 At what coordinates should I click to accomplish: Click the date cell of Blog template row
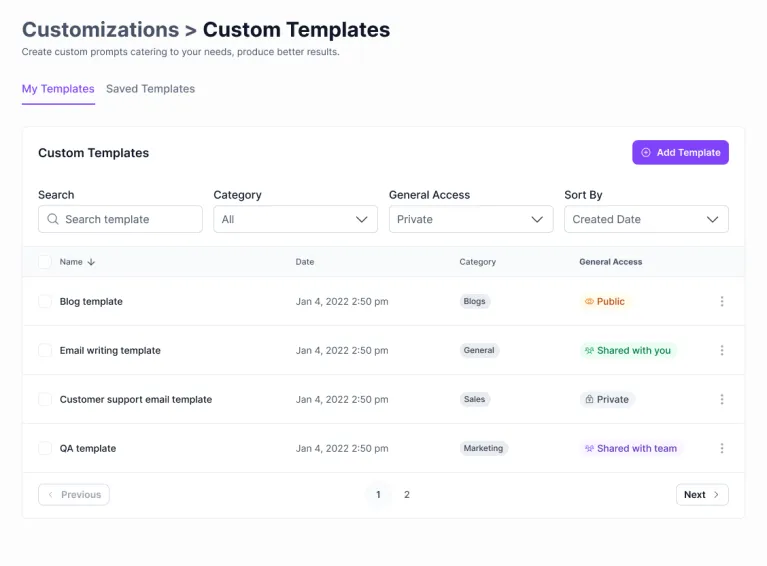tap(342, 302)
